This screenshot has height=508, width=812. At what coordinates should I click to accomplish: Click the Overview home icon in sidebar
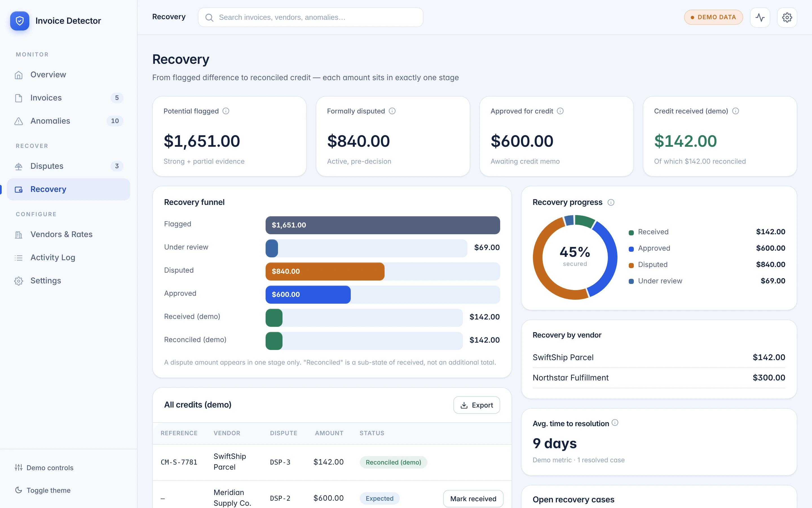click(19, 75)
